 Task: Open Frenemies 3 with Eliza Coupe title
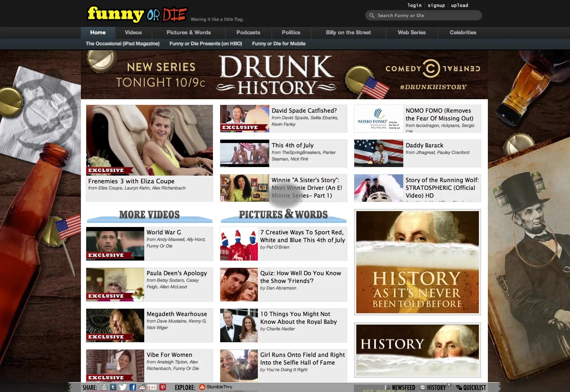coord(131,181)
